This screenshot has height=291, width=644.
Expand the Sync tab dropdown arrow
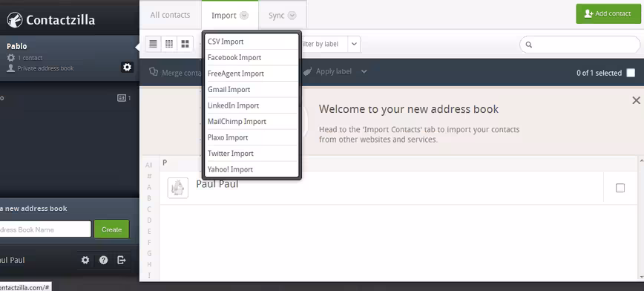click(292, 16)
